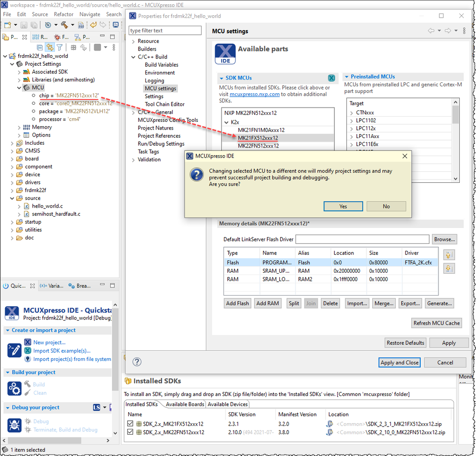Click the hammer Build icon
The height and width of the screenshot is (456, 476).
click(64, 25)
